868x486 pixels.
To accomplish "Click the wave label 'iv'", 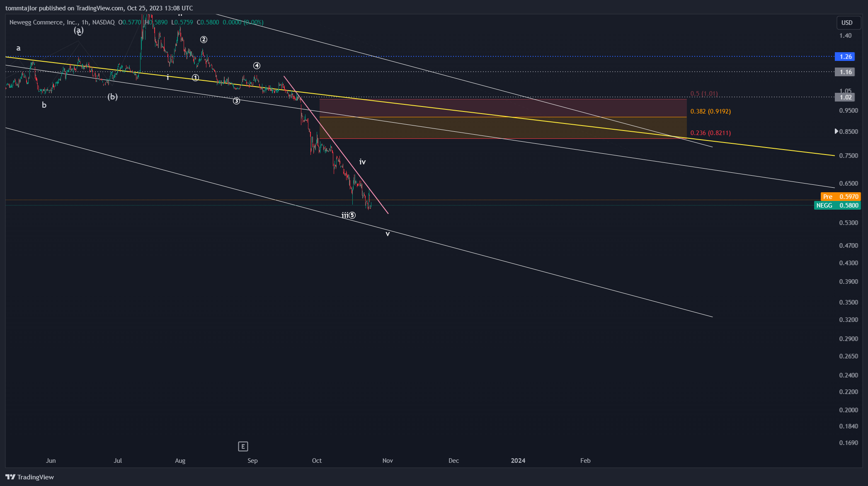I will point(362,162).
